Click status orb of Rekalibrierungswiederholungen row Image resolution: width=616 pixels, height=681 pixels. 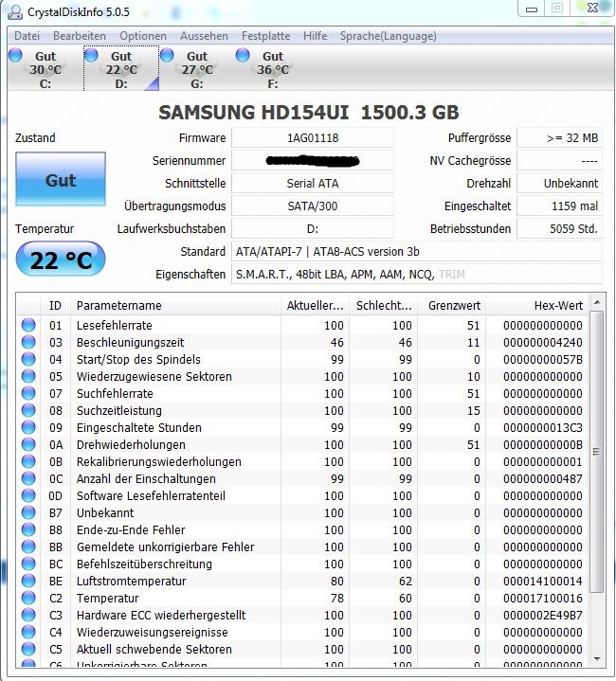(28, 461)
